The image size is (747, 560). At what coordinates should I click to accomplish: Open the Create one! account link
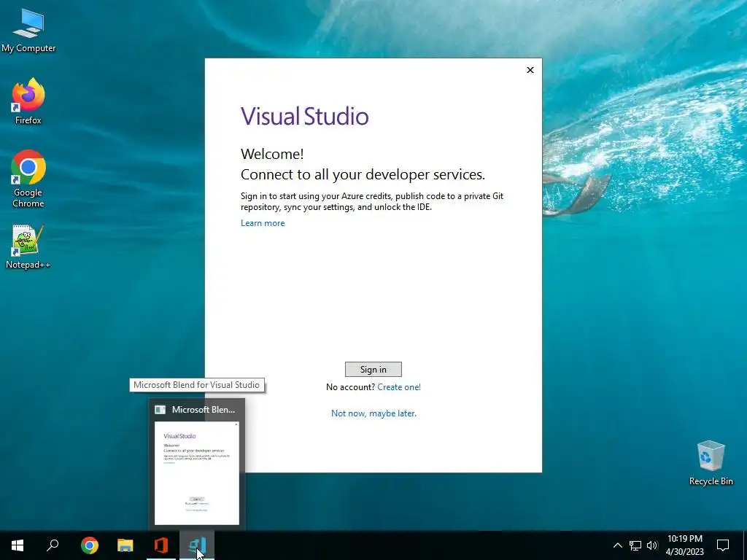click(x=399, y=387)
